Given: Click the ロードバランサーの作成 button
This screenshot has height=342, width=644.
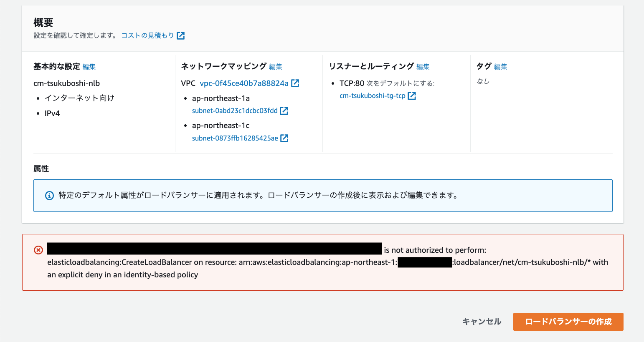Looking at the screenshot, I should pos(568,322).
